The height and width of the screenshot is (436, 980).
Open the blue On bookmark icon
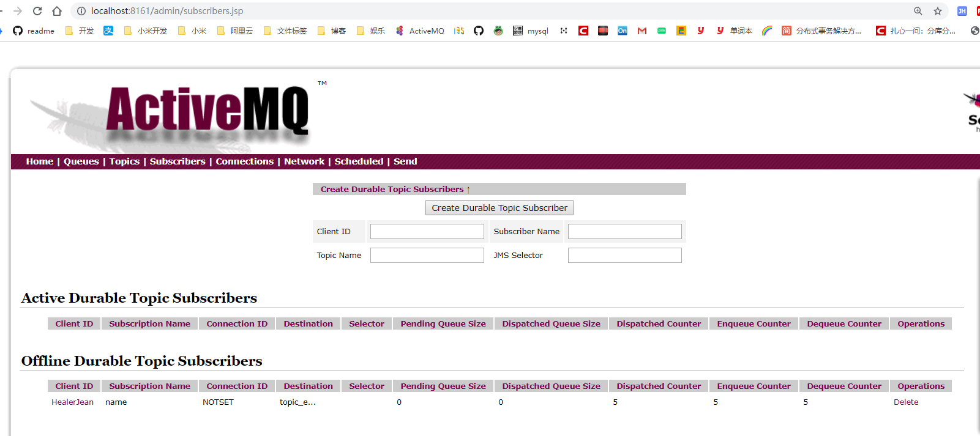pyautogui.click(x=623, y=31)
